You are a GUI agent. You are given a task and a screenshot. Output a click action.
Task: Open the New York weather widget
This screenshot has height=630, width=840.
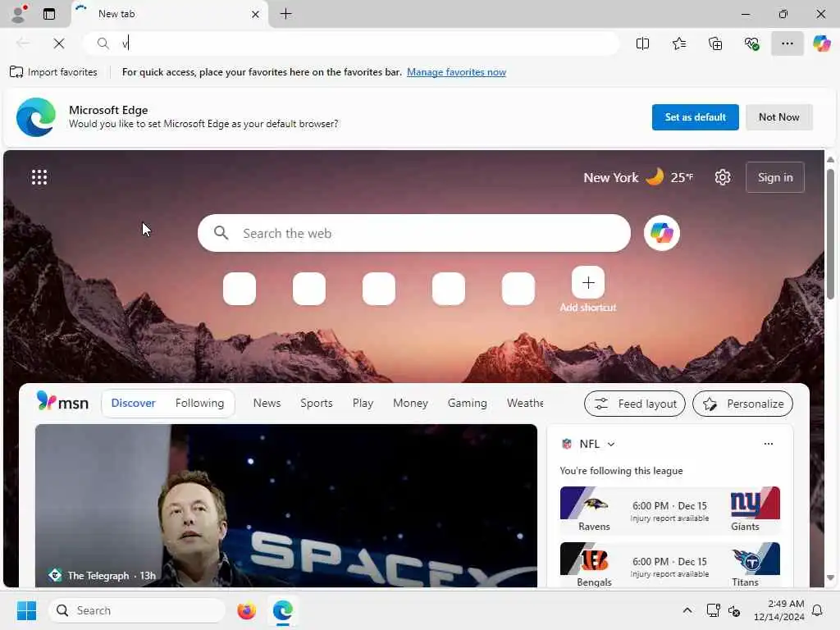click(638, 177)
